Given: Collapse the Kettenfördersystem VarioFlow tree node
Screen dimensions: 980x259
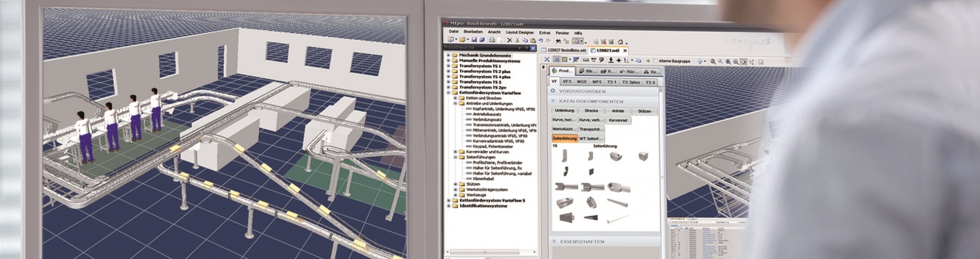Looking at the screenshot, I should [449, 93].
